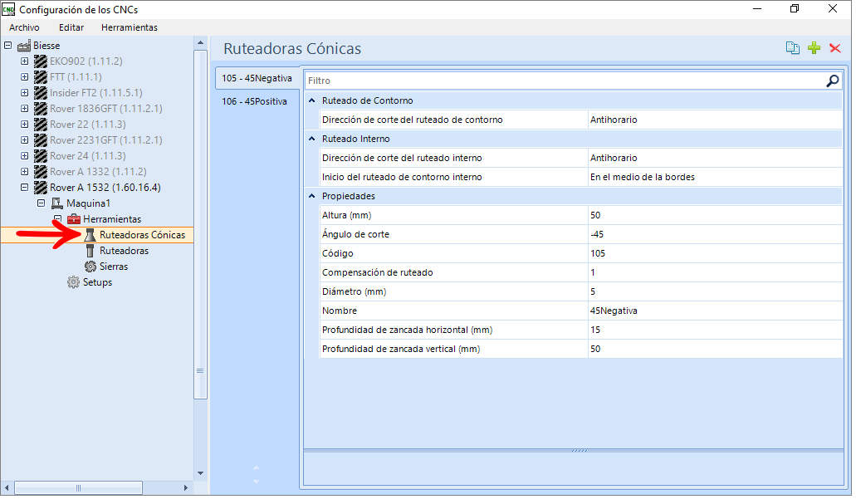Expand the Insider FT2 (1.11.5.1) node
The height and width of the screenshot is (504, 856).
(25, 93)
